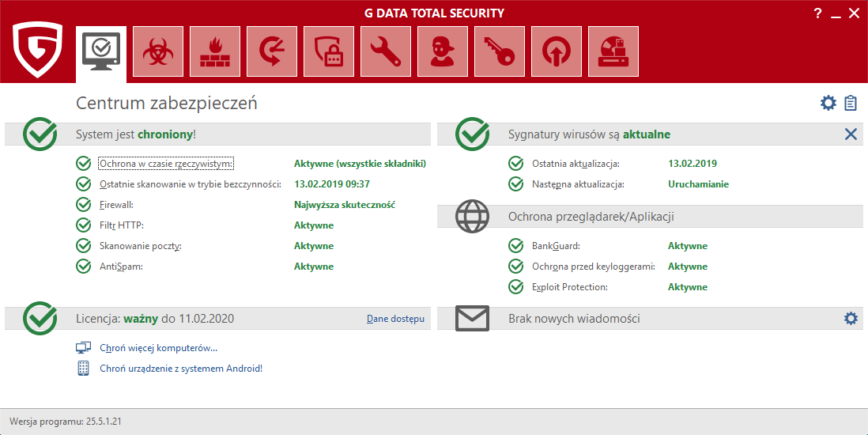Click the globe browser protection icon
The height and width of the screenshot is (435, 868).
pyautogui.click(x=472, y=216)
